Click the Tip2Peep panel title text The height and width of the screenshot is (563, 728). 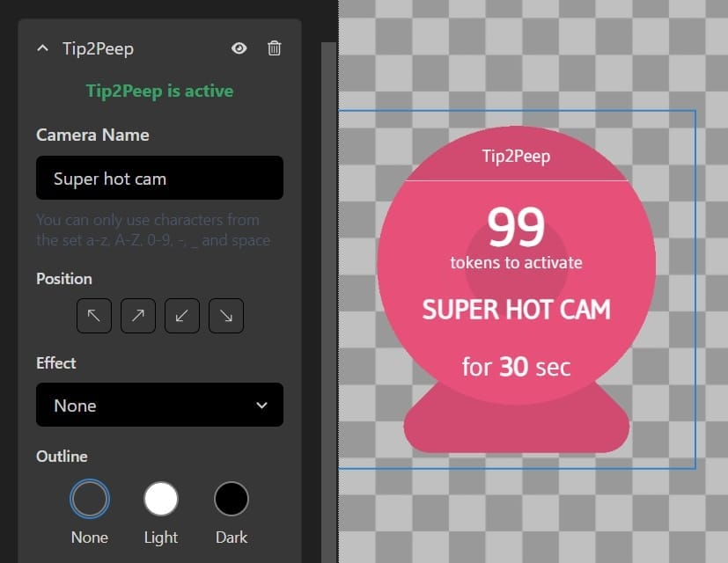pos(98,48)
